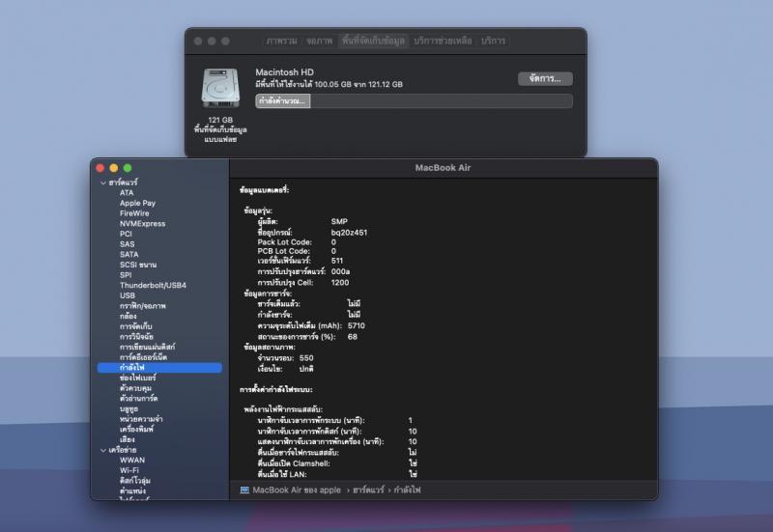The width and height of the screenshot is (773, 532).
Task: Click the manufacturer value SMP
Action: tap(339, 222)
